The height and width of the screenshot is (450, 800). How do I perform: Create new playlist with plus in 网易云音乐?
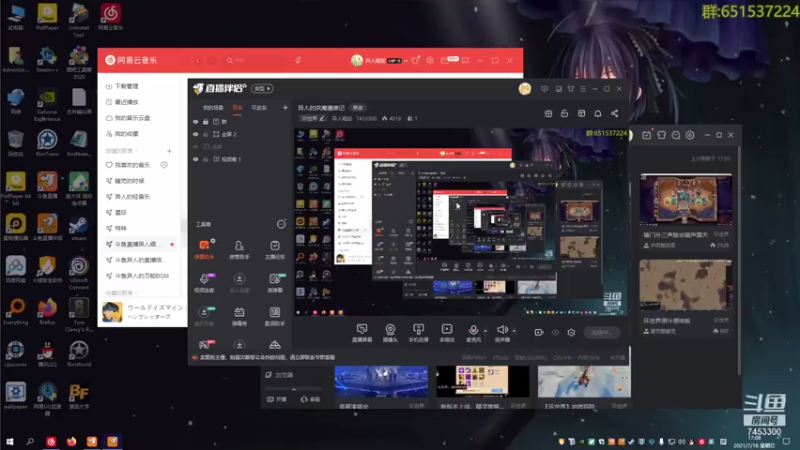[x=169, y=151]
